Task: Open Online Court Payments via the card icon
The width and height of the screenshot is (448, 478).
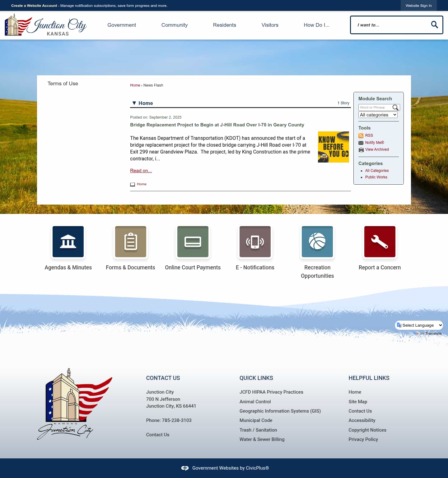Action: coord(193,242)
